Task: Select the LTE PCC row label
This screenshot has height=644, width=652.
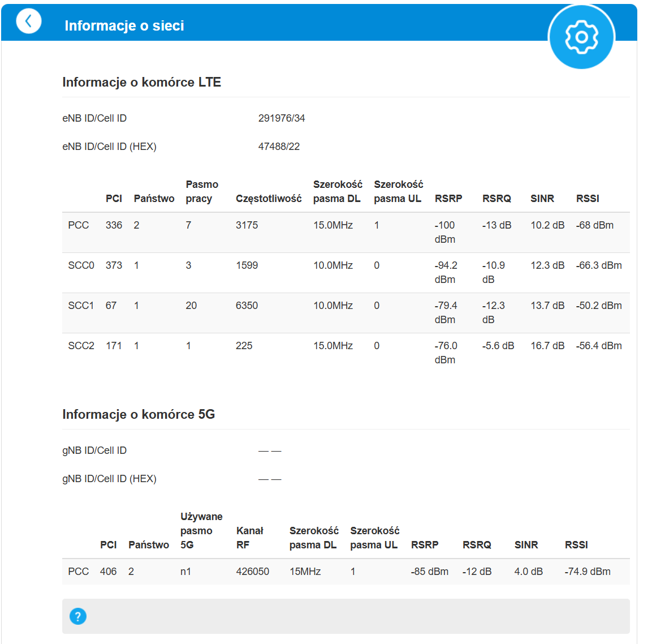Action: [78, 225]
